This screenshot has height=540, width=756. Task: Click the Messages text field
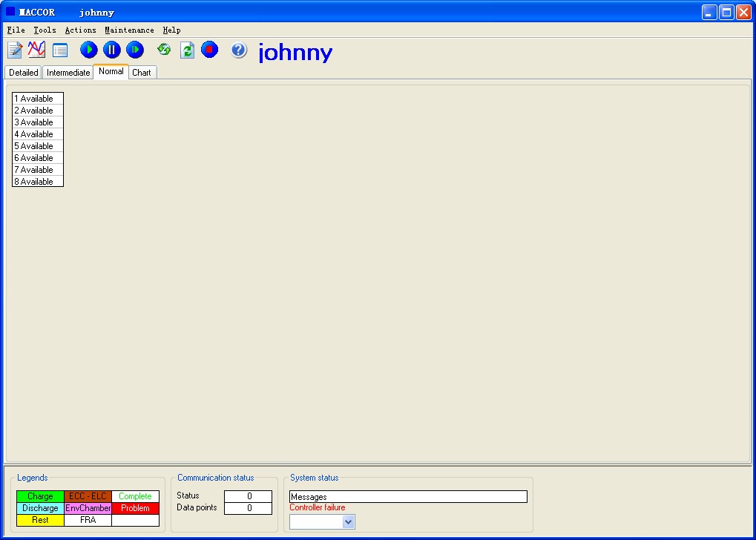pyautogui.click(x=408, y=497)
